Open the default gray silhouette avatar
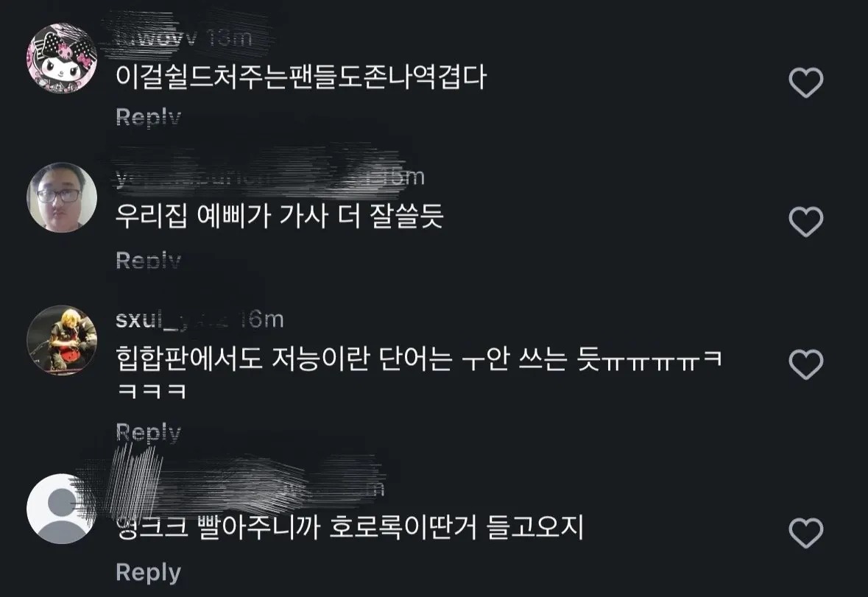The height and width of the screenshot is (597, 868). 61,508
